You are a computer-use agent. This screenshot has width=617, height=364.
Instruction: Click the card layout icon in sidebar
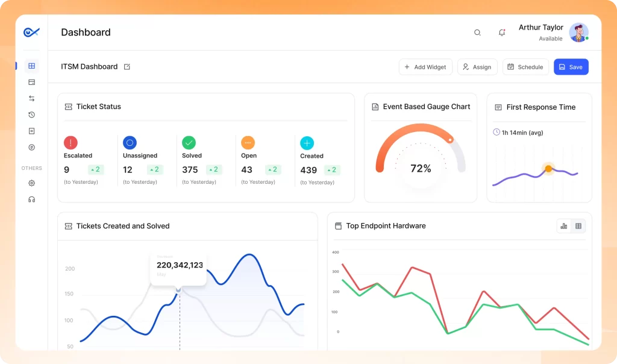point(32,82)
